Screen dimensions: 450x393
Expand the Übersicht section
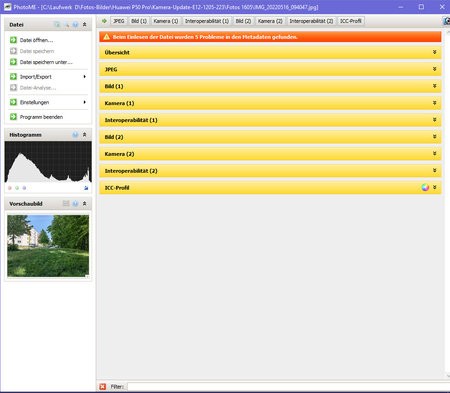270,52
